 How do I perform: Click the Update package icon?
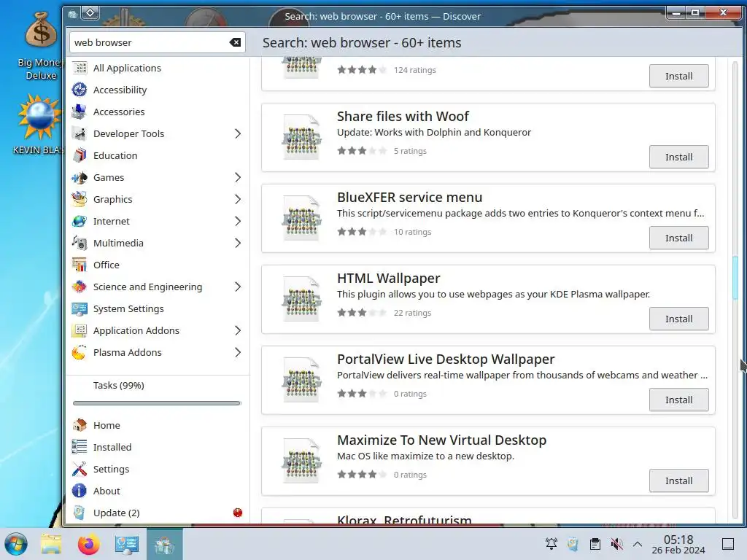click(x=80, y=513)
